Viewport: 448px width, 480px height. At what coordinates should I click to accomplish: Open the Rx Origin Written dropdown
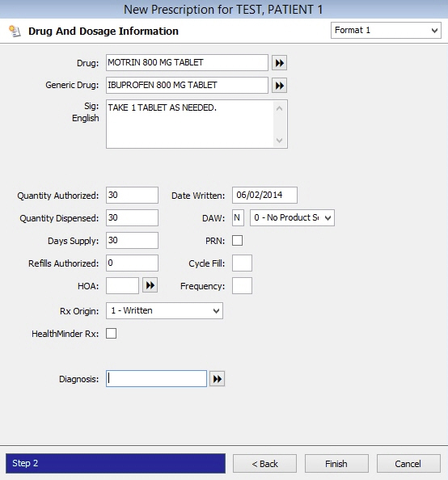164,311
